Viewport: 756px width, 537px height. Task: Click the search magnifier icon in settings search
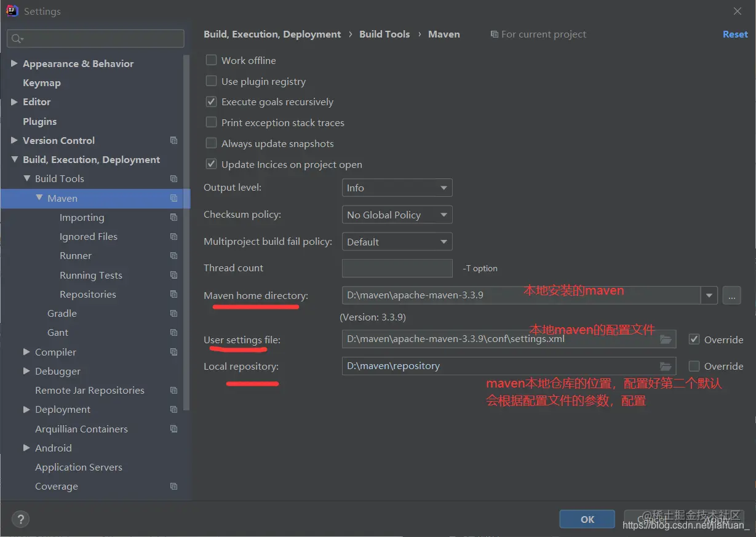point(17,39)
